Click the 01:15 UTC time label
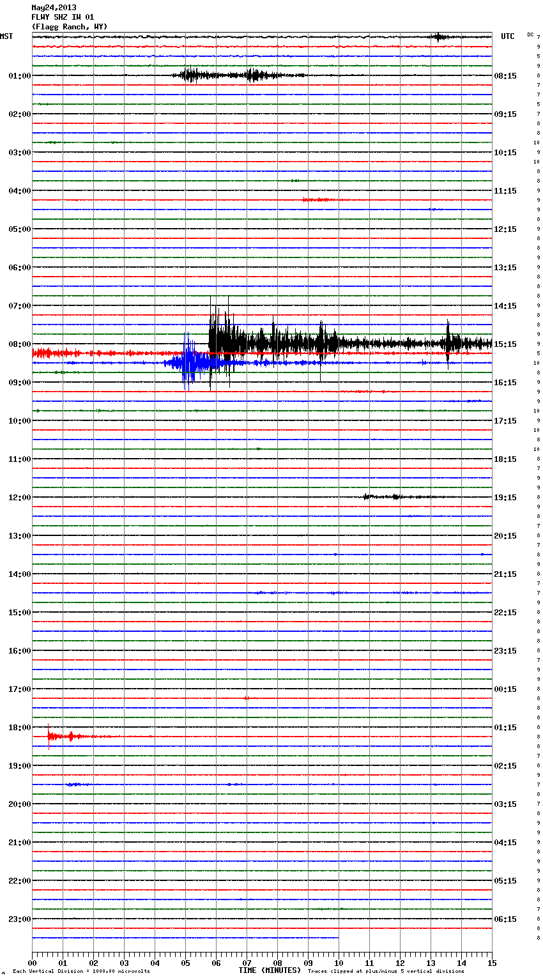Image resolution: width=543 pixels, height=980 pixels. click(505, 728)
